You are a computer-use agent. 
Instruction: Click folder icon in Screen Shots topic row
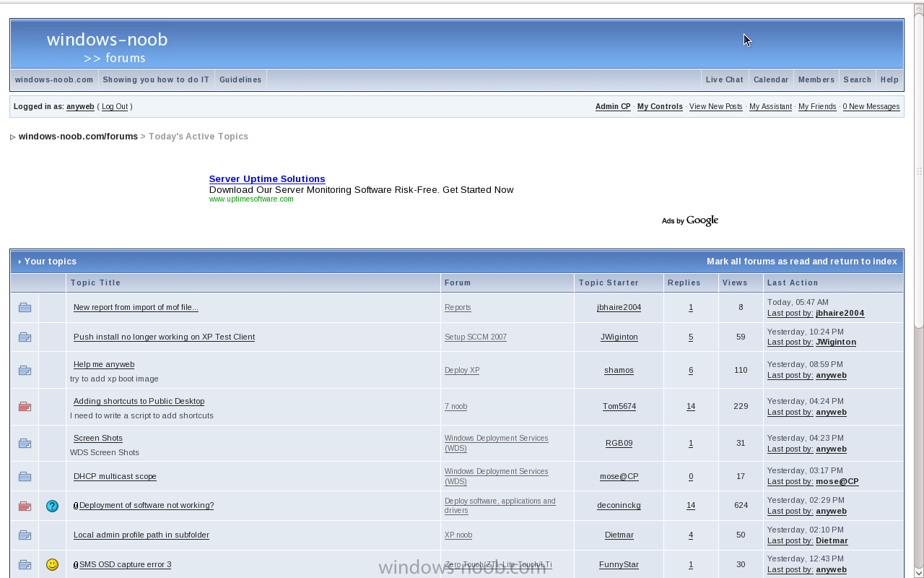[x=25, y=444]
